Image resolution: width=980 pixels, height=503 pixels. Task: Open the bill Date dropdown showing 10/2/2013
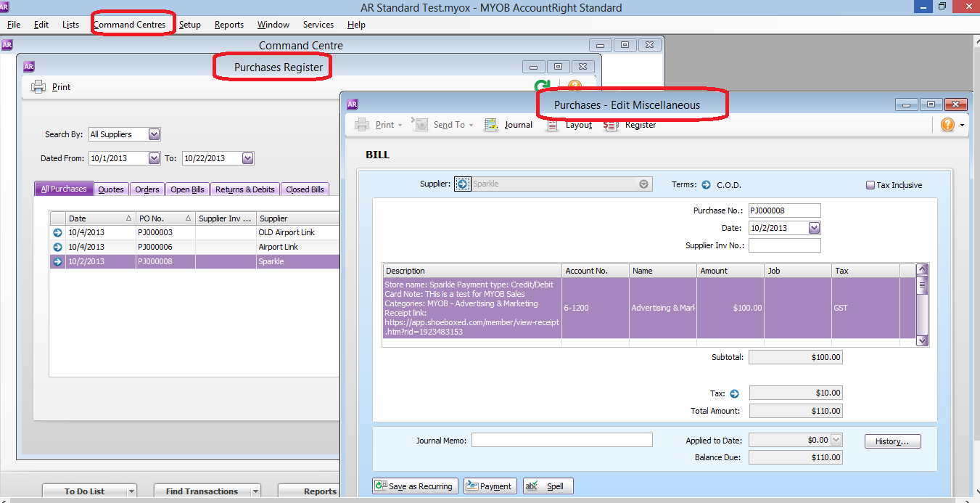tap(814, 228)
